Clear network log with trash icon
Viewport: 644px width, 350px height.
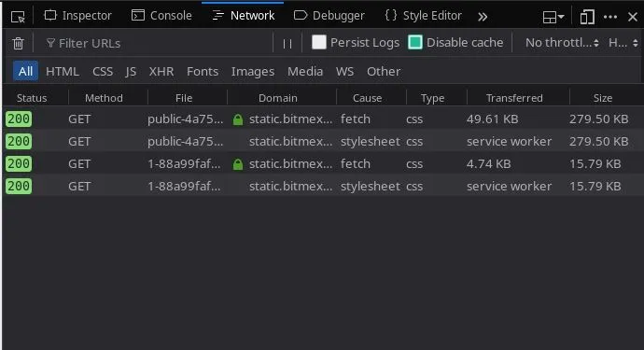(18, 43)
